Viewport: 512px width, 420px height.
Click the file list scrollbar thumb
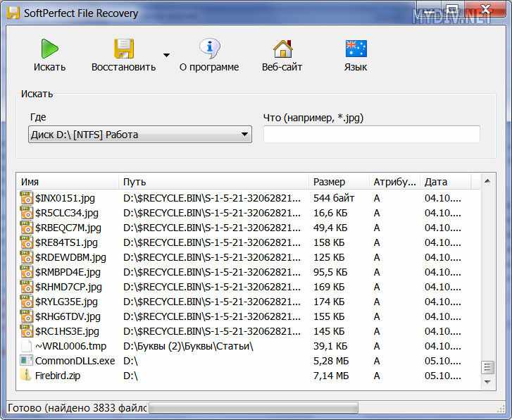coord(487,367)
